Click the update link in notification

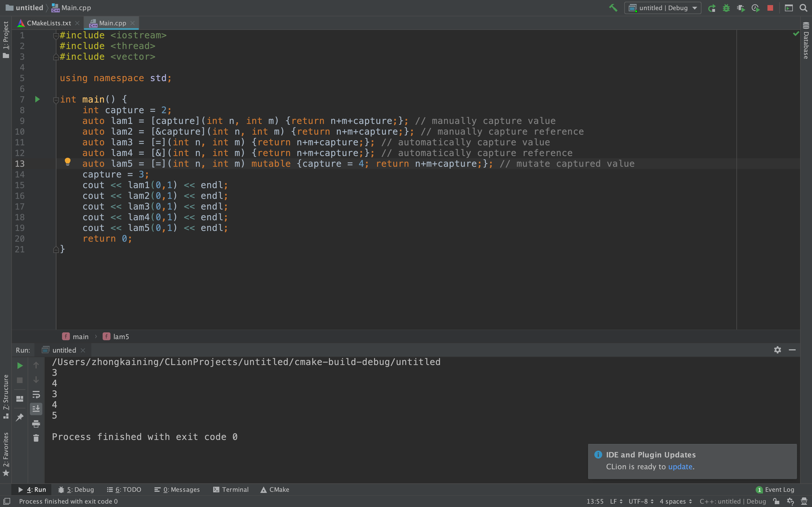click(680, 466)
